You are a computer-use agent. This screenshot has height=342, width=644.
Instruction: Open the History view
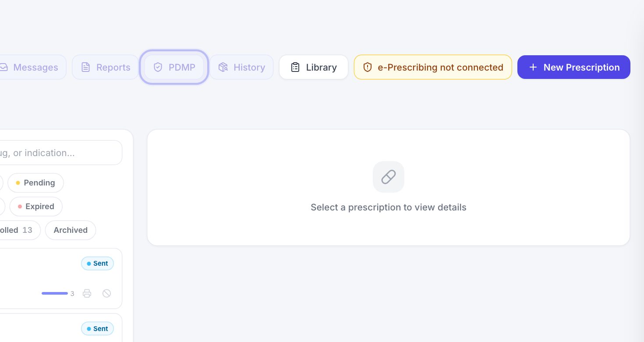tap(241, 67)
